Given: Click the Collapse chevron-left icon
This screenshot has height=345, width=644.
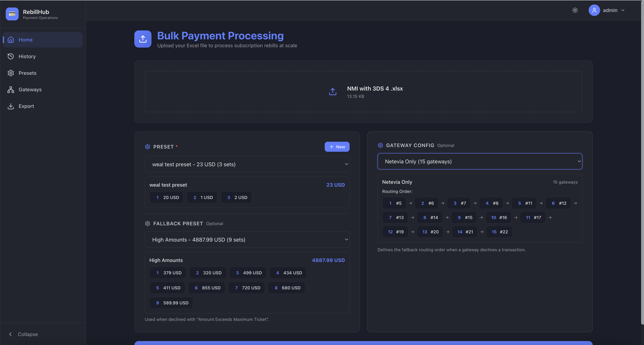Looking at the screenshot, I should pyautogui.click(x=11, y=334).
